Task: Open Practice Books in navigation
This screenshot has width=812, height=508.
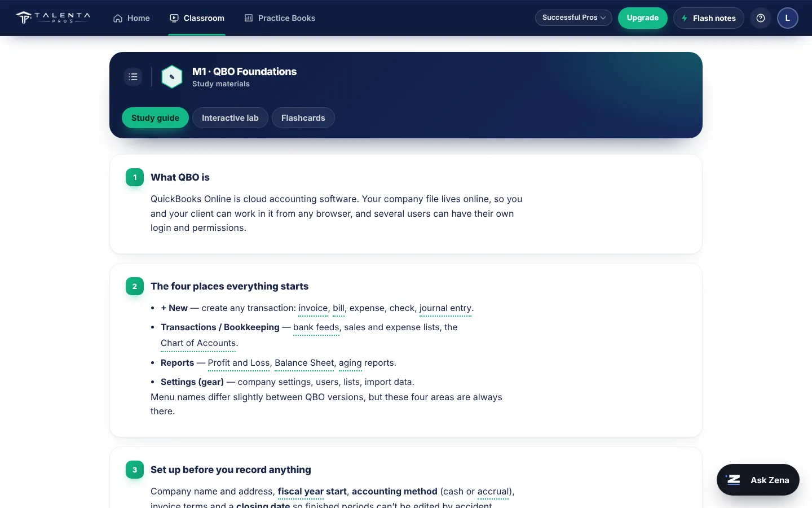Action: pyautogui.click(x=280, y=18)
